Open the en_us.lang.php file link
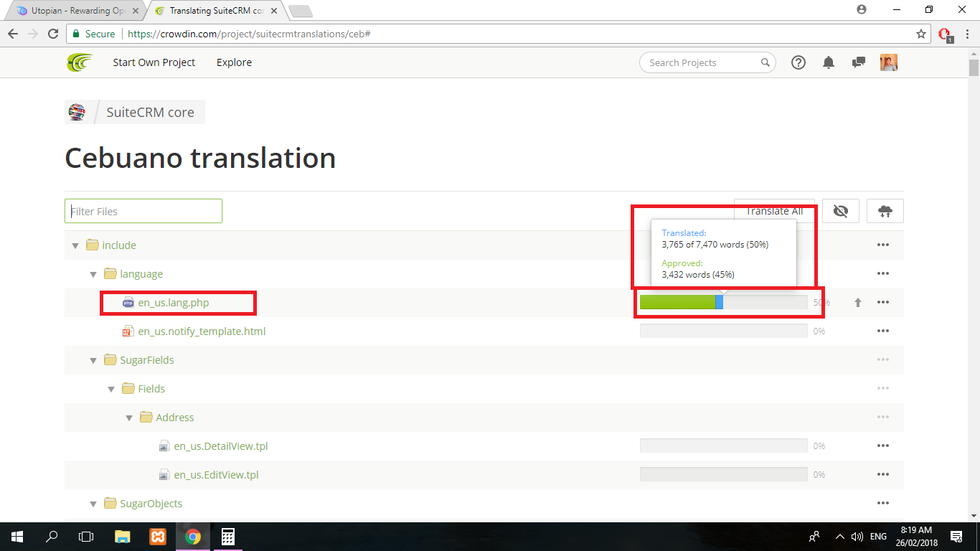 point(174,303)
